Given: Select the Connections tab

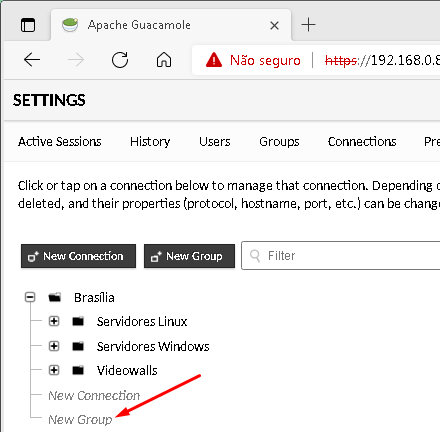Looking at the screenshot, I should click(362, 142).
